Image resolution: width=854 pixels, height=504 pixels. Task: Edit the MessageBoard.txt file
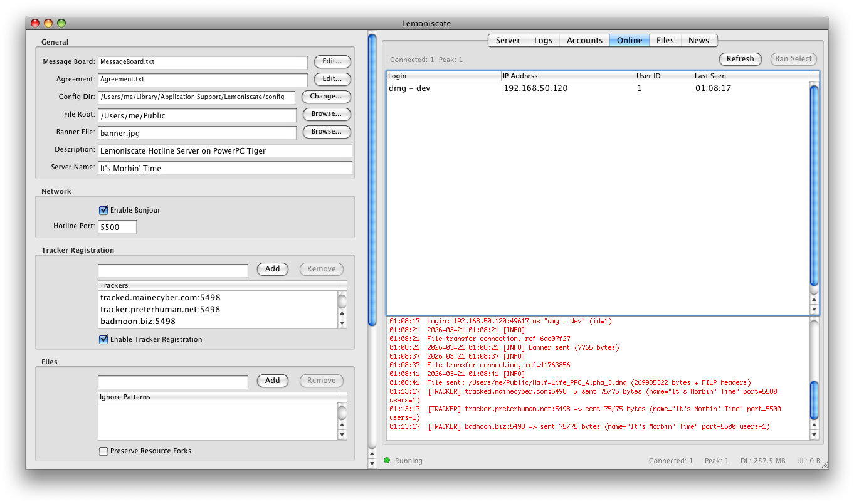tap(332, 61)
